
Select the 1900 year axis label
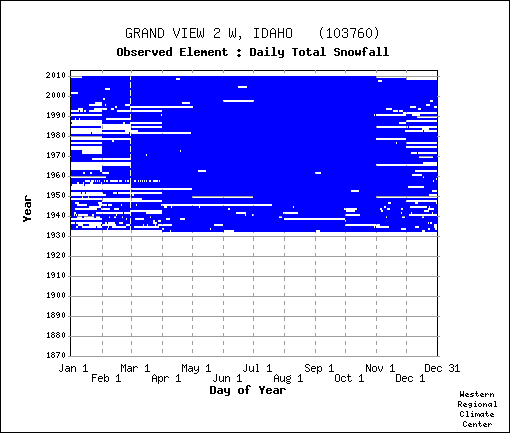pos(56,296)
